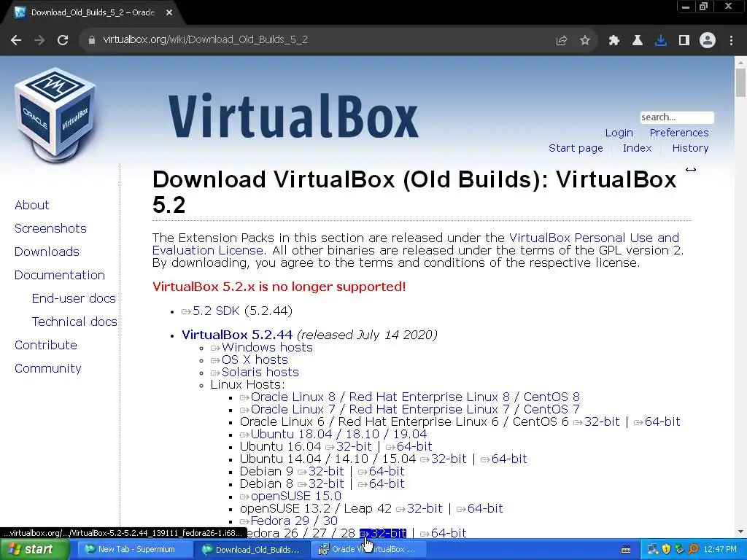Open the yellow security shield tray icon

coord(666,549)
